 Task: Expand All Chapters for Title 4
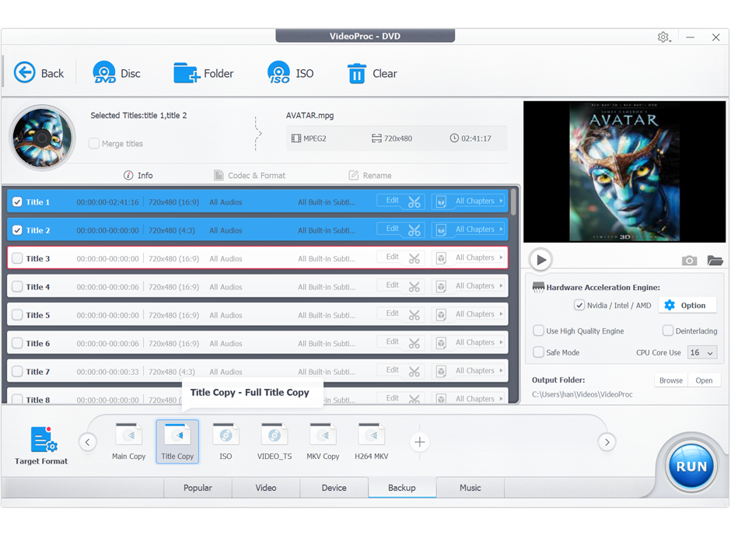point(479,285)
